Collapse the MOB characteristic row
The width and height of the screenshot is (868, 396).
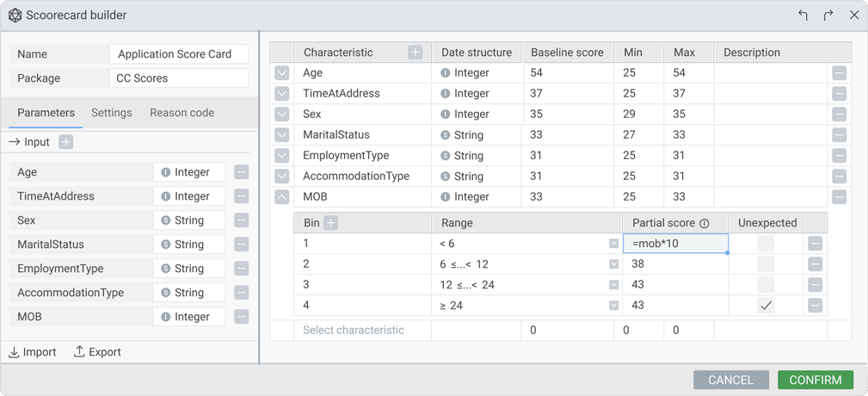coord(282,197)
